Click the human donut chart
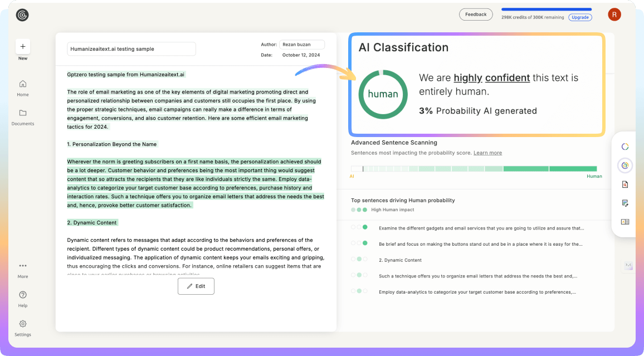Screen dimensions: 644x356 click(383, 95)
